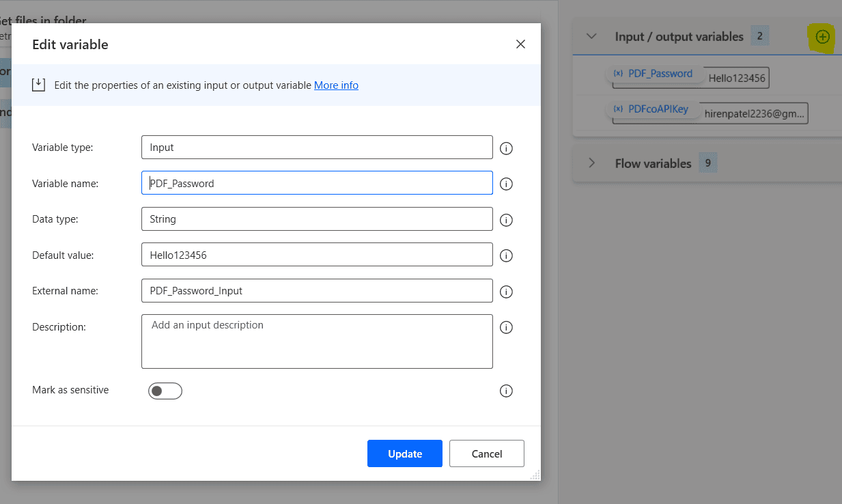
Task: Collapse the Input / output variables section
Action: pos(592,37)
